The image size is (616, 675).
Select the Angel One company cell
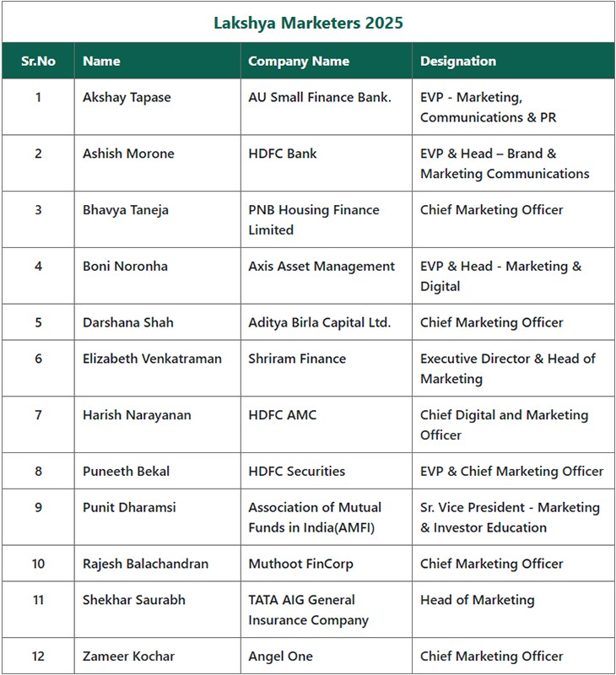point(327,656)
